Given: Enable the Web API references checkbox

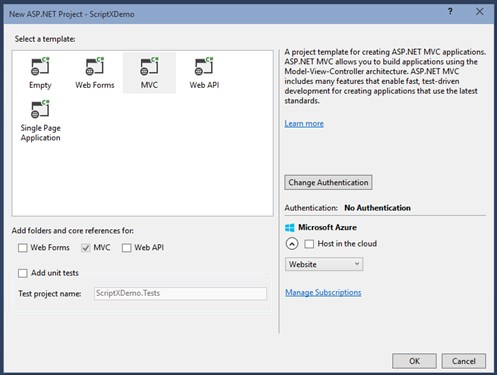Looking at the screenshot, I should point(126,248).
